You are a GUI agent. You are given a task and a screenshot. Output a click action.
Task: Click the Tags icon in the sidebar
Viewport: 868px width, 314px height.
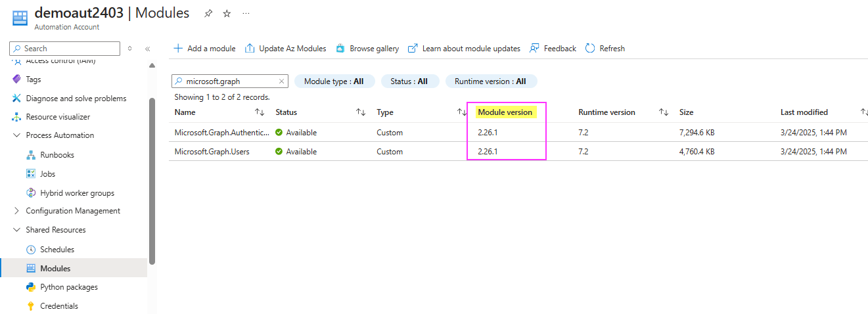tap(16, 79)
